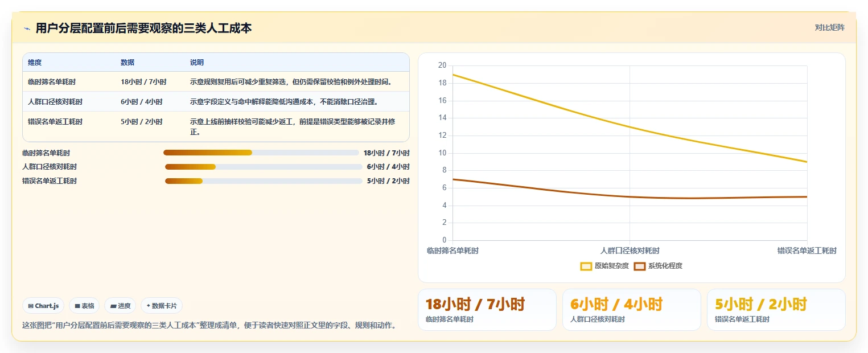Click the 临时筛名单耗时 label of the progress row
The width and height of the screenshot is (868, 353).
(x=46, y=153)
